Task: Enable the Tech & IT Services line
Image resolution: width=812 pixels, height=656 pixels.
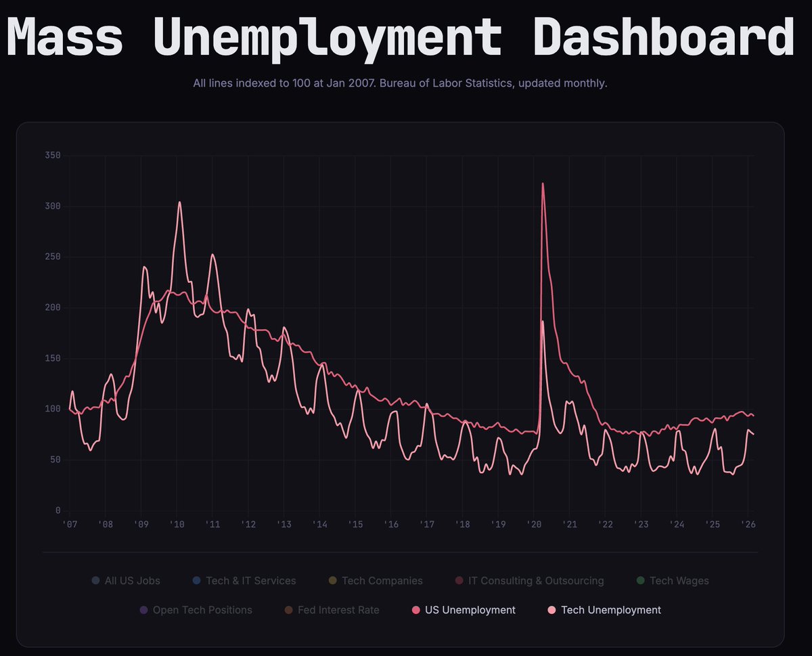Action: point(244,580)
